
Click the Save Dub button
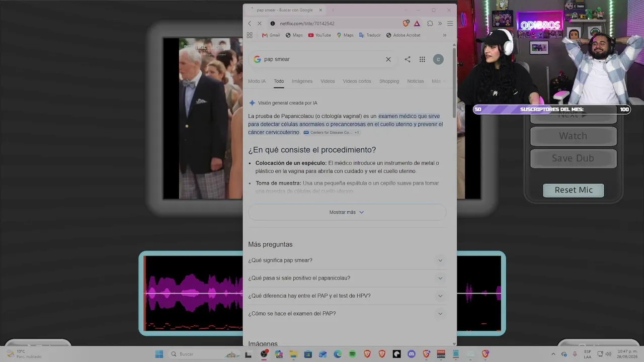(x=573, y=158)
